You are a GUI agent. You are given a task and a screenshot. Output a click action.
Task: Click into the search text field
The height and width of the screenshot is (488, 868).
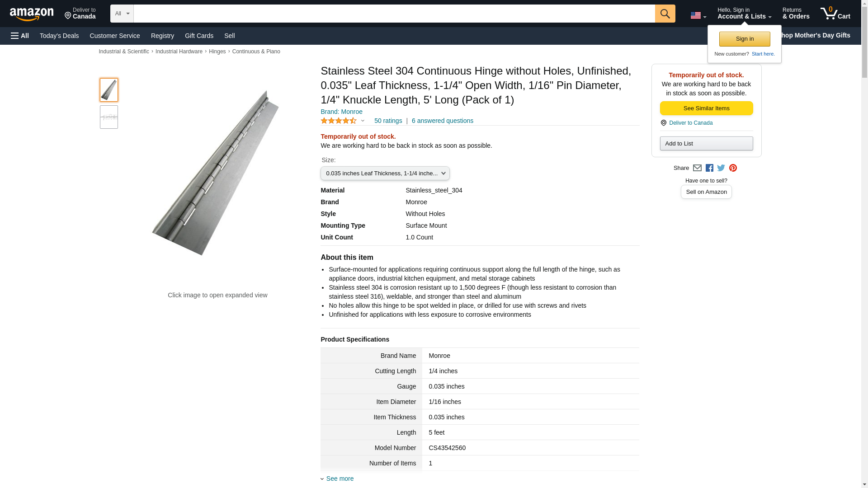point(394,14)
